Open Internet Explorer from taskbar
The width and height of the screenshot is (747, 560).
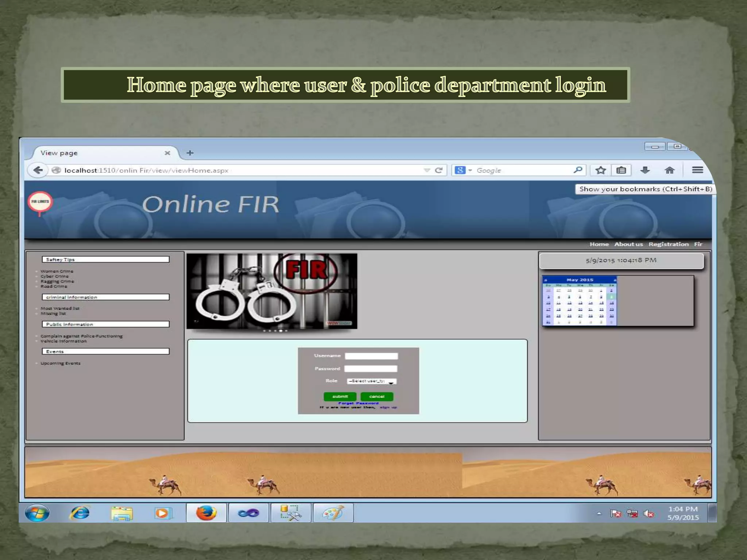(80, 513)
